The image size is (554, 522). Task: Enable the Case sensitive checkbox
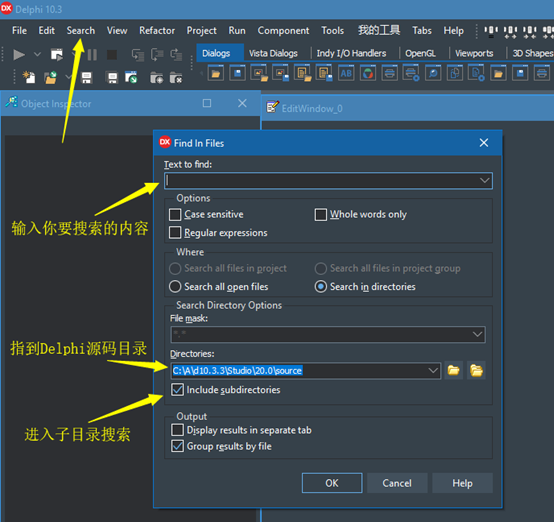[175, 215]
